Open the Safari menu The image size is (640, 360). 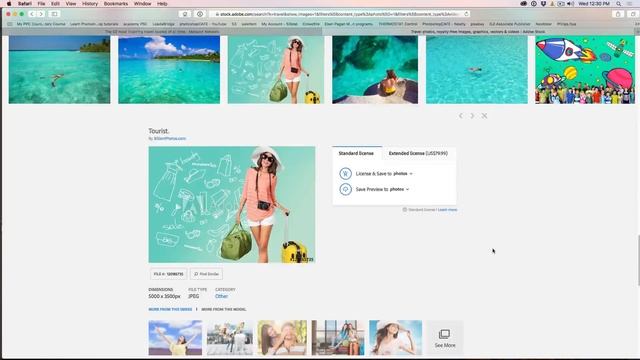(x=24, y=4)
